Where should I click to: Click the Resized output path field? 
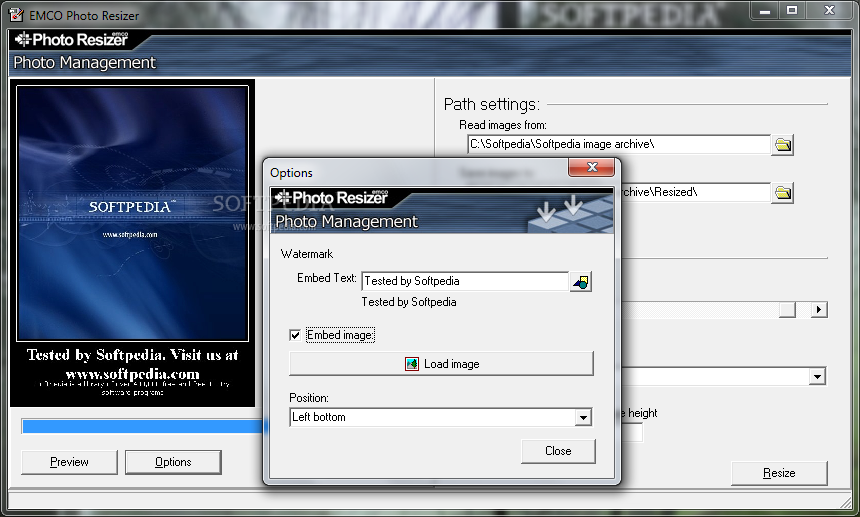pyautogui.click(x=695, y=192)
